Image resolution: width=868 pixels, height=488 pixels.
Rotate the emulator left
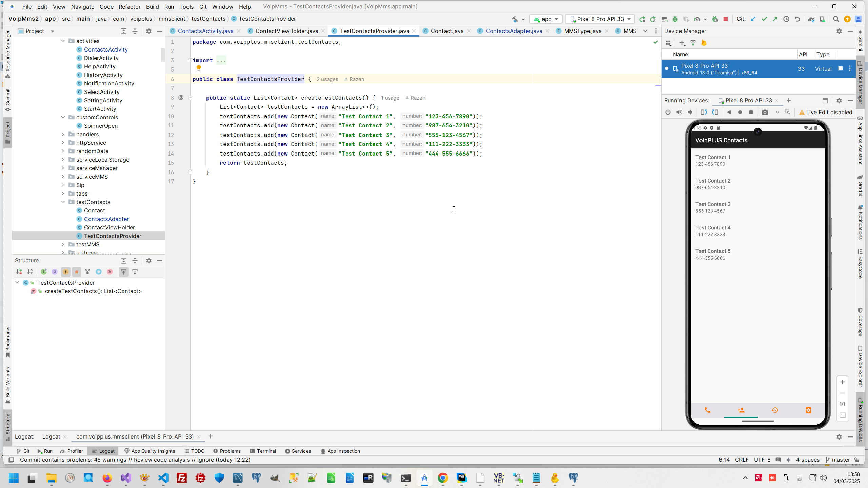click(x=704, y=112)
